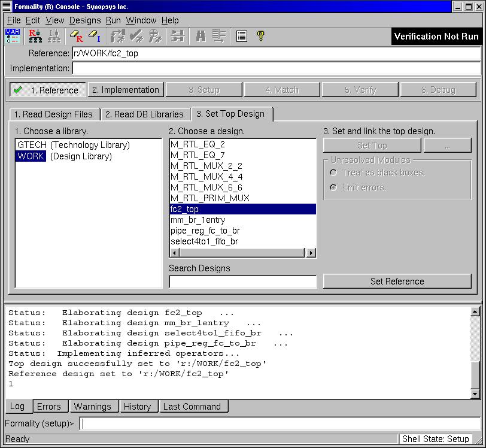Viewport: 486px width, 448px height.
Task: Open the Edit menu
Action: click(x=33, y=20)
